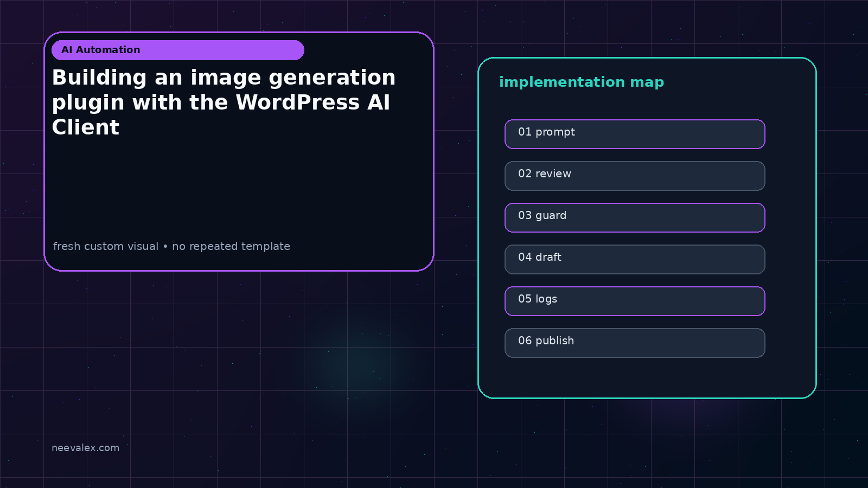Viewport: 868px width, 488px height.
Task: Select the 06 publish step
Action: click(635, 343)
